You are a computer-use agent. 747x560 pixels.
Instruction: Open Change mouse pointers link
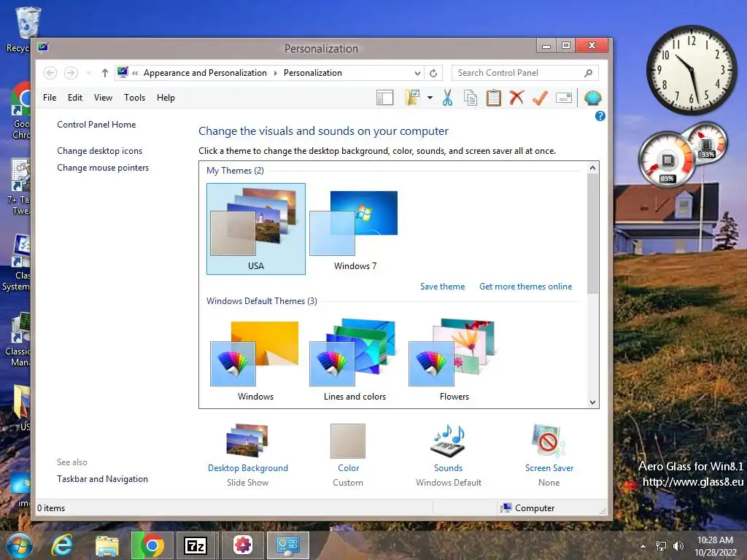[x=103, y=168]
